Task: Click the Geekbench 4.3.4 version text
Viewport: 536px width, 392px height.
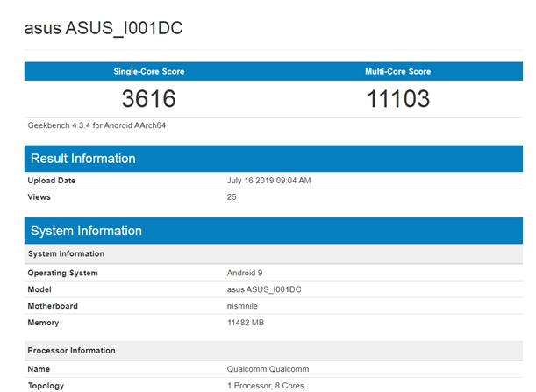Action: pos(96,125)
